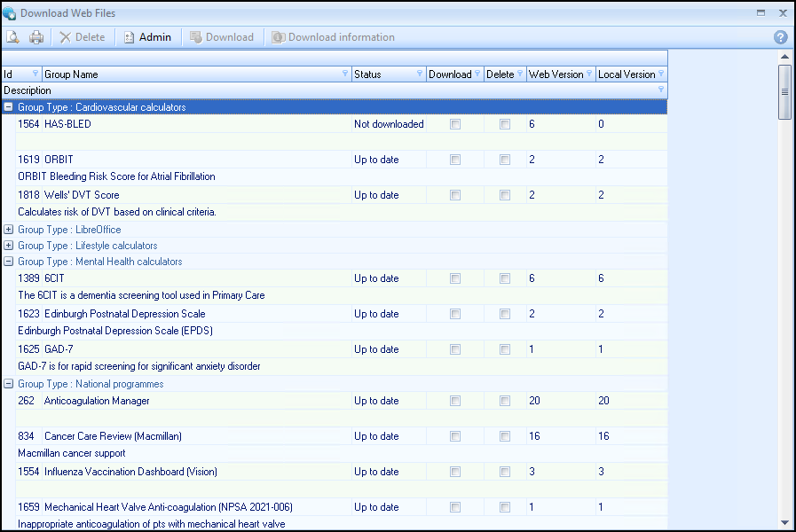Select the Anticoagulation Manager row
Screen dimensions: 796x532
click(x=97, y=401)
